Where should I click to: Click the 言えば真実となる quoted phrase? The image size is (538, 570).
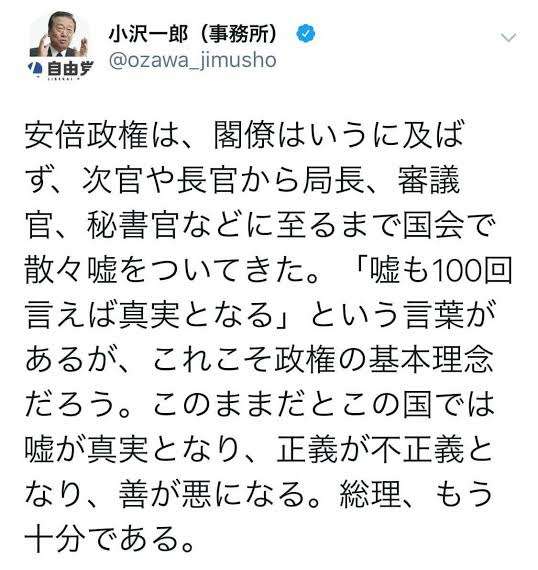[x=149, y=315]
